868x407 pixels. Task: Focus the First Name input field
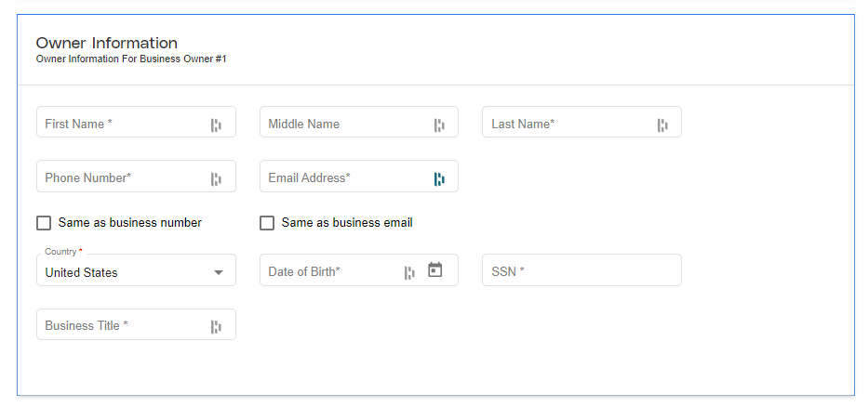pos(136,123)
